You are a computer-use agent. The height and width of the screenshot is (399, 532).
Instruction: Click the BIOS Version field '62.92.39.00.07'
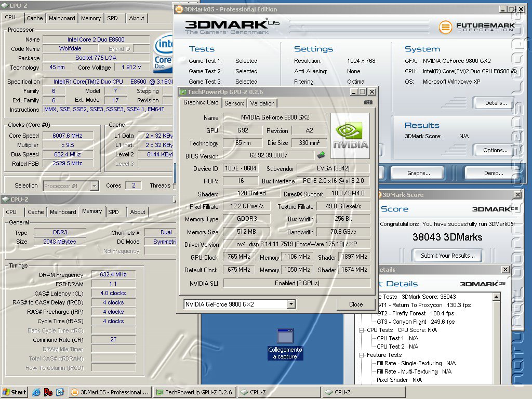click(269, 155)
